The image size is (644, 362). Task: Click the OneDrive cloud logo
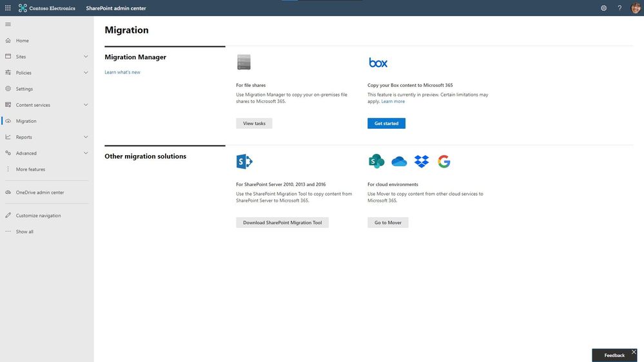tap(399, 161)
